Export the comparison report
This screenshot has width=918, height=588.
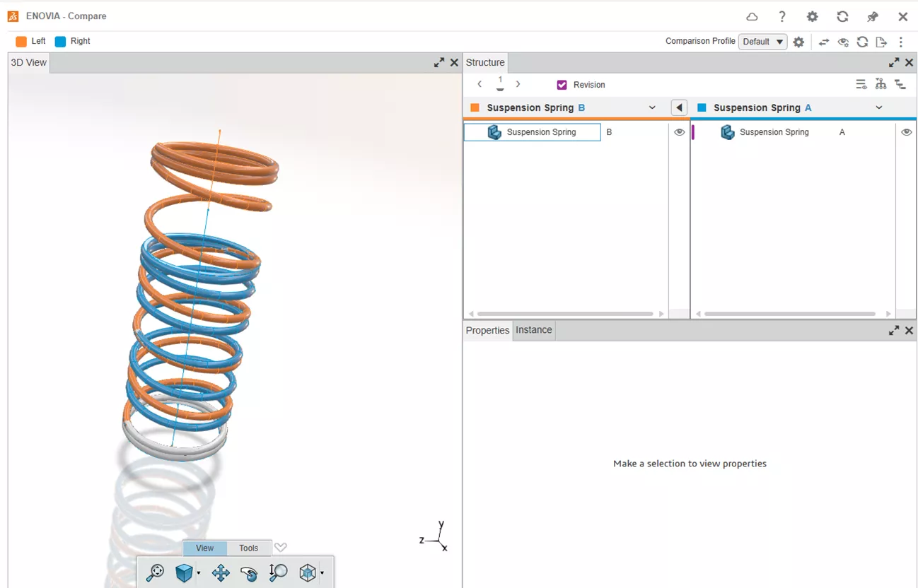[881, 42]
